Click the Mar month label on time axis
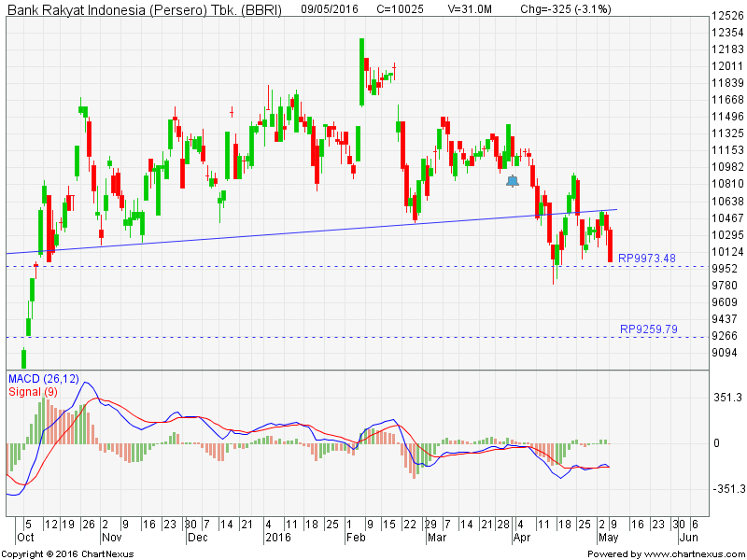This screenshot has width=747, height=560. pos(437,538)
